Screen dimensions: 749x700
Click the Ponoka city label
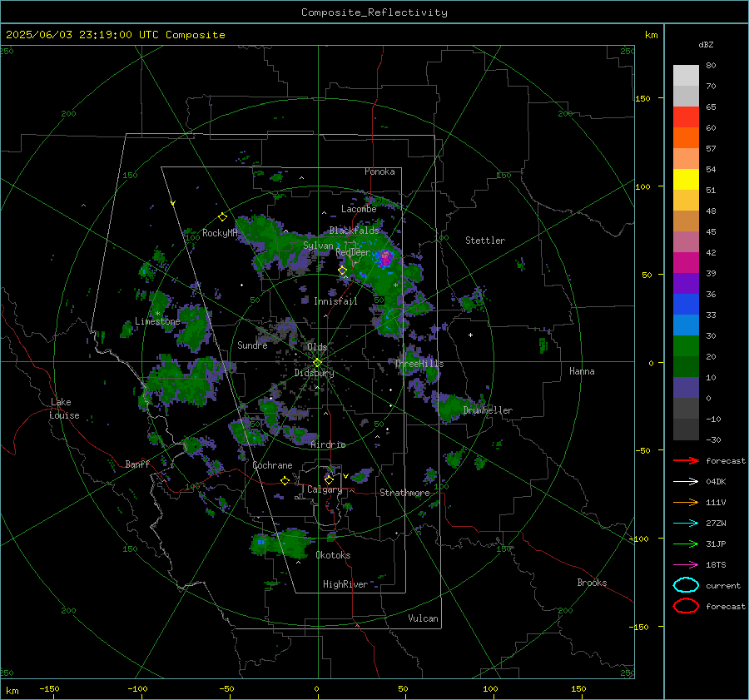(x=379, y=171)
